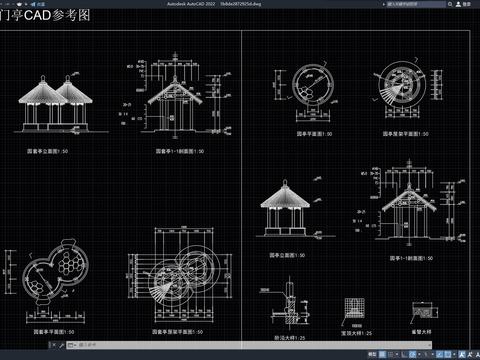
Task: Click the recent commands icon in command line
Action: click(72, 345)
